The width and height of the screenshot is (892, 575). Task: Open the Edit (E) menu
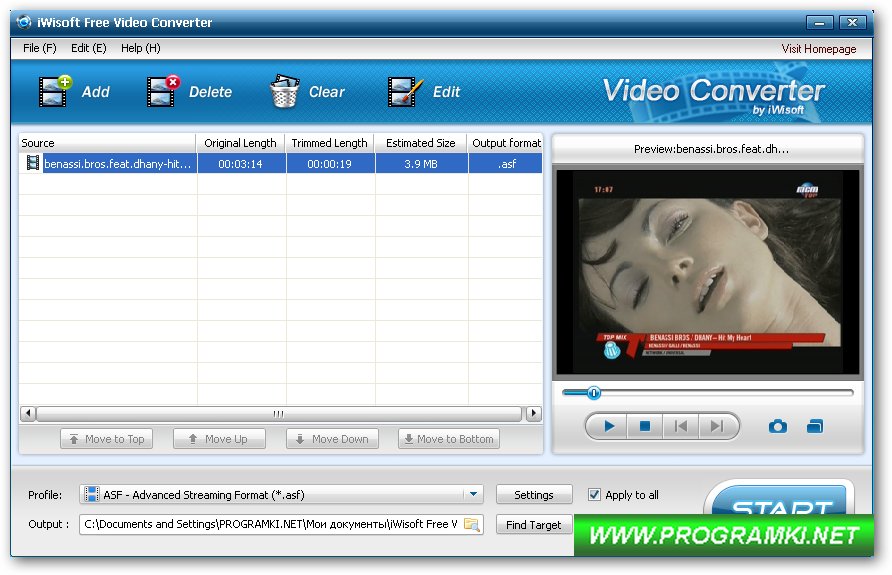point(89,48)
